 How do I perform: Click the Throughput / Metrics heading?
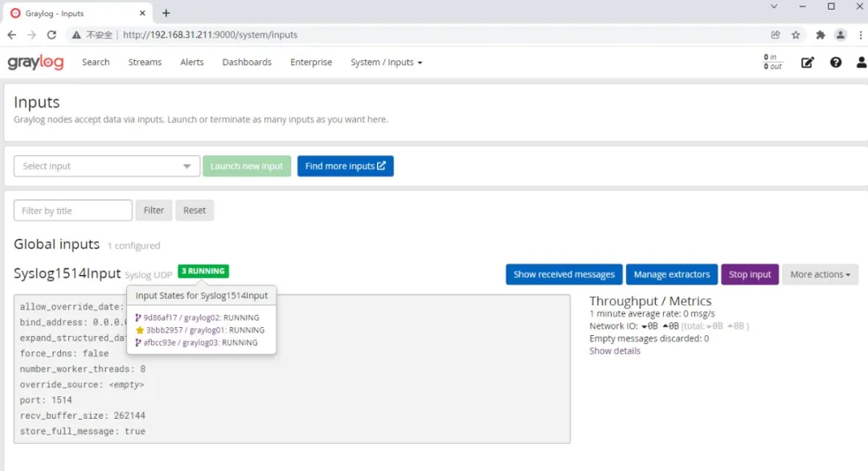650,301
